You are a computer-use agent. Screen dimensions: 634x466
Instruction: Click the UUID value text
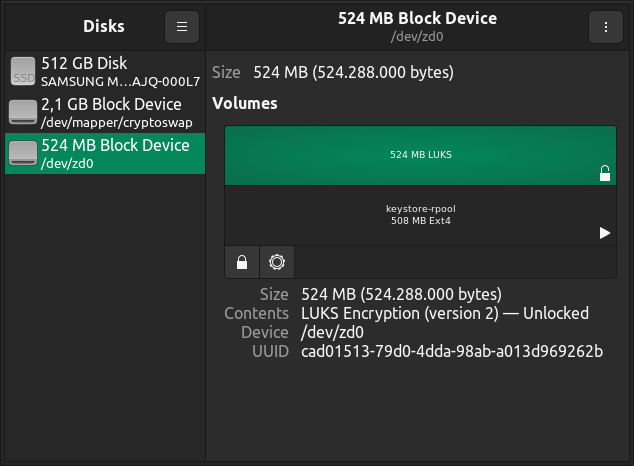[x=452, y=351]
